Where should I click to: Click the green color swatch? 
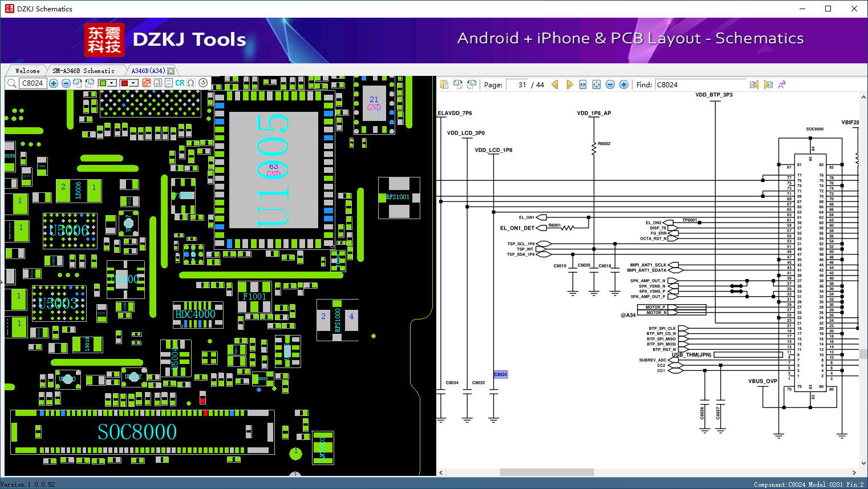(x=103, y=83)
